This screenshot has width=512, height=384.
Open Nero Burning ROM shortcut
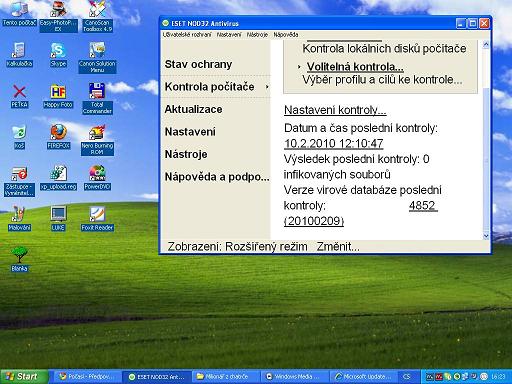97,139
